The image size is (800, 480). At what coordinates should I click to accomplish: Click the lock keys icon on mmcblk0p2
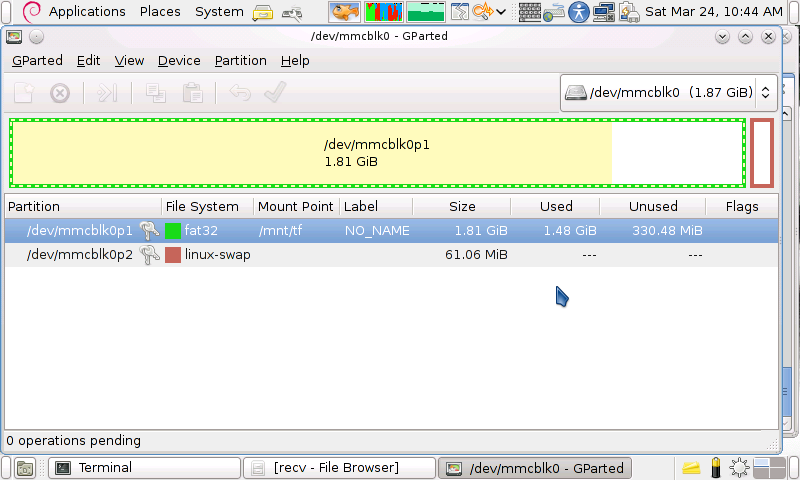[149, 255]
